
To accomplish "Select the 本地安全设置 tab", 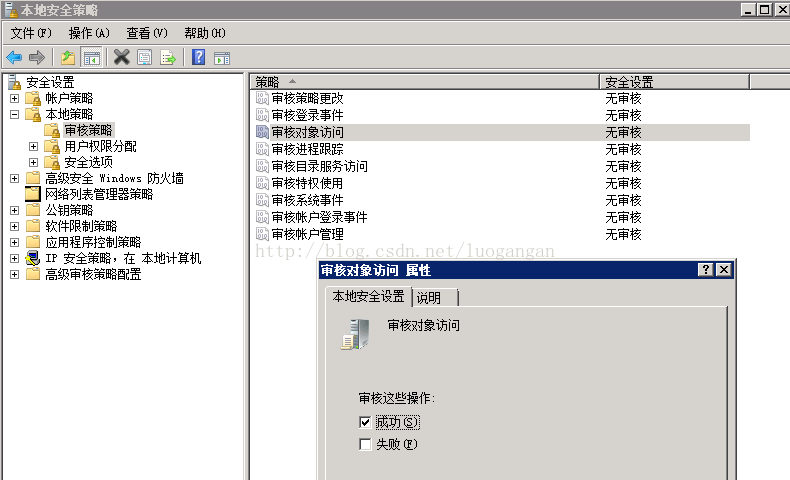I will tap(369, 296).
